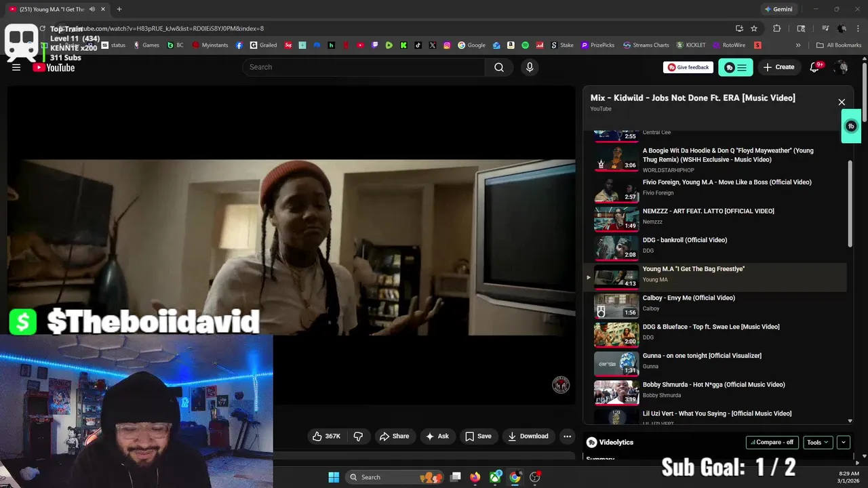Open Firefox from the taskbar
868x488 pixels.
pos(475,477)
